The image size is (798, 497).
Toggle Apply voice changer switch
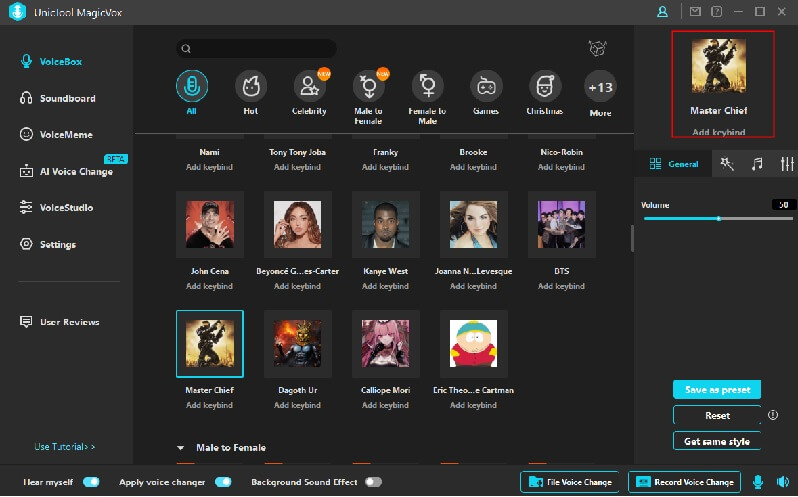[x=223, y=482]
